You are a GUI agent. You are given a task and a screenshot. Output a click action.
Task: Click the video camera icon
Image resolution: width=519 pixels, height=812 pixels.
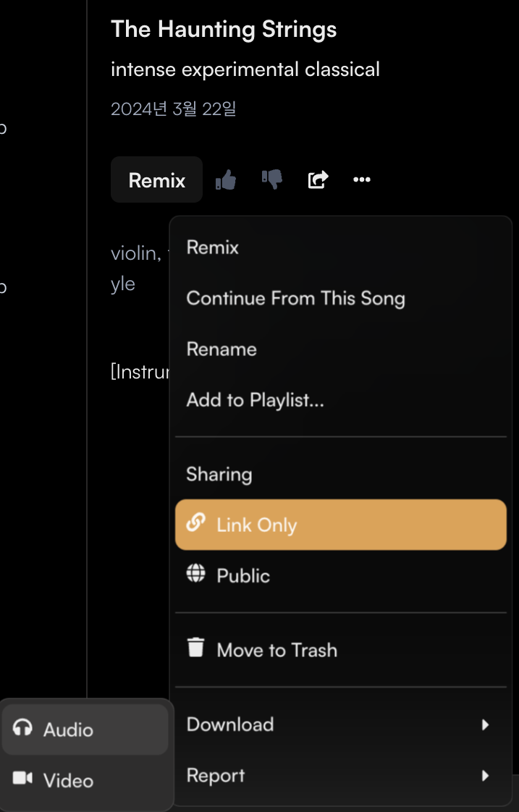tap(23, 779)
